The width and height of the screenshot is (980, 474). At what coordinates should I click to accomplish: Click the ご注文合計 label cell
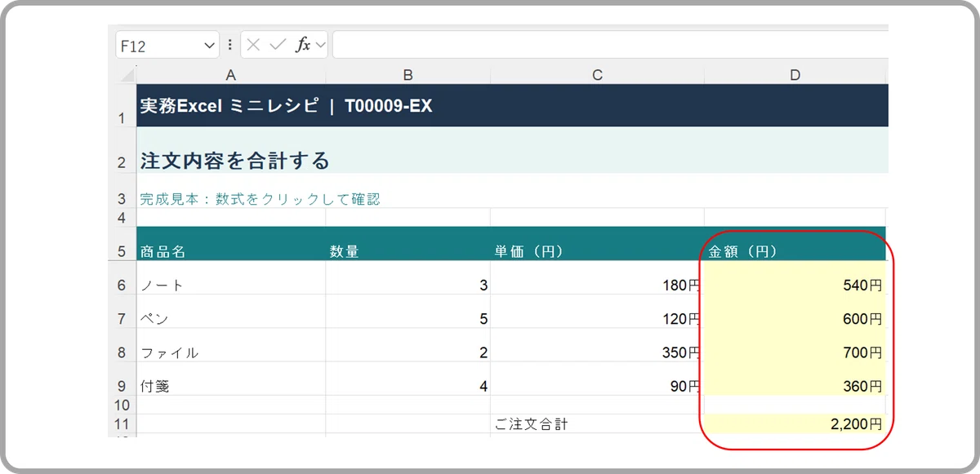[x=597, y=424]
